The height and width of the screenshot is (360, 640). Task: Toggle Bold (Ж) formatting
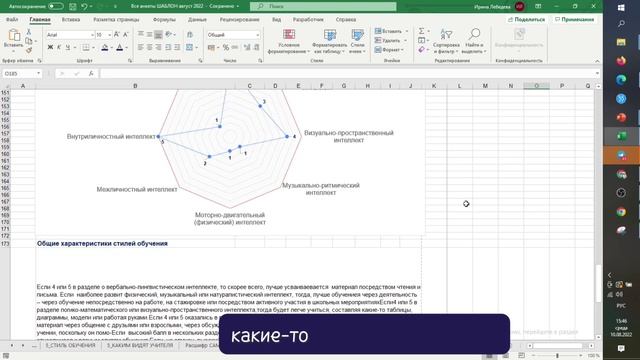tap(50, 48)
